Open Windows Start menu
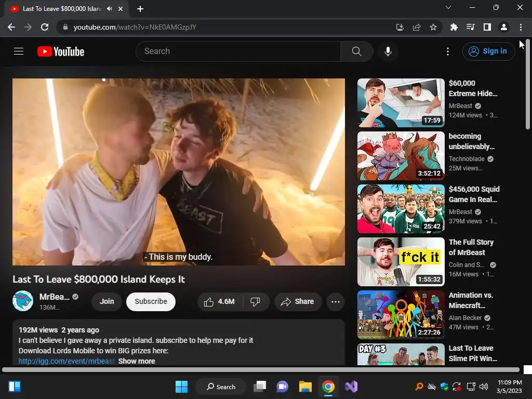The image size is (532, 399). click(x=181, y=387)
